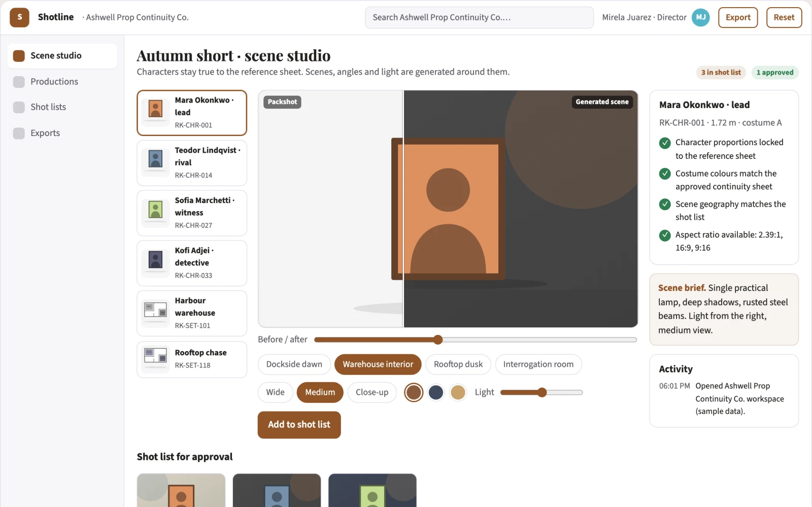The width and height of the screenshot is (812, 507).
Task: Click the Before / after slider handle
Action: (438, 340)
